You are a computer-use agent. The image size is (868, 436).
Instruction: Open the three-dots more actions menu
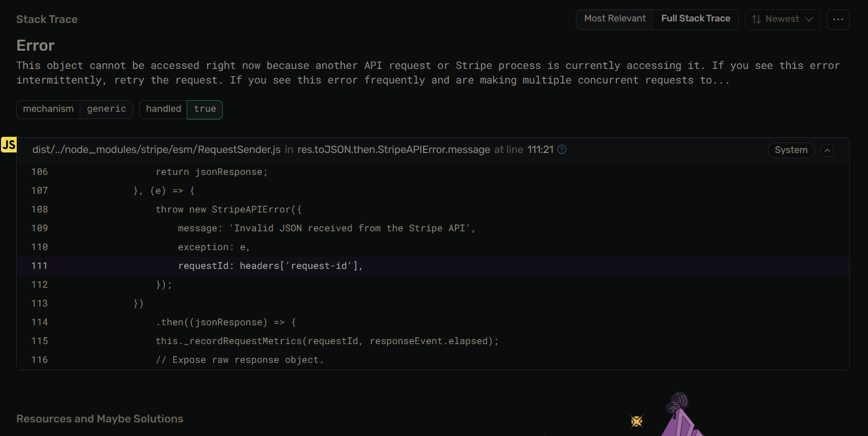[x=838, y=19]
